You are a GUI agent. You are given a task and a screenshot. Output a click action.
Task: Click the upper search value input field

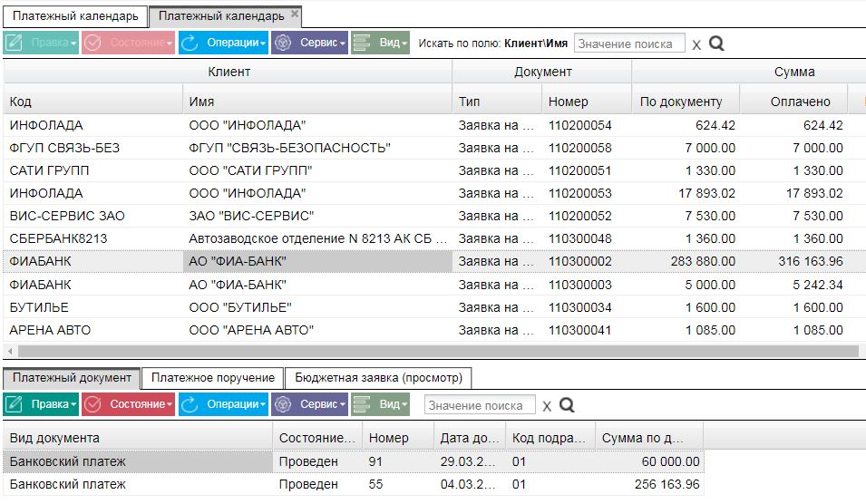pos(629,44)
